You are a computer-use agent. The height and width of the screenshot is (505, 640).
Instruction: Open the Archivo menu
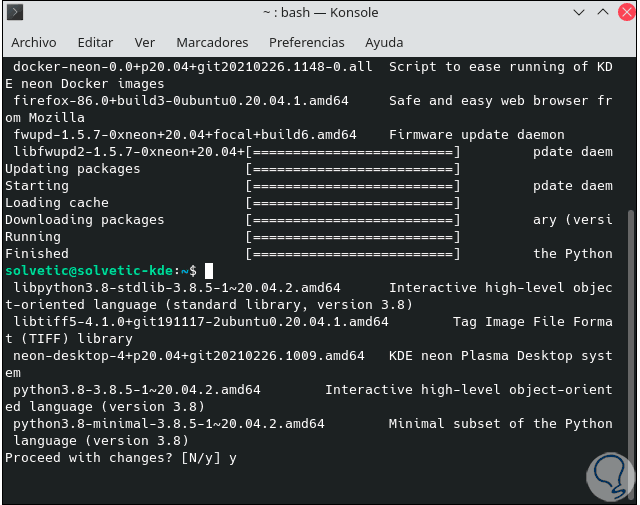[33, 43]
